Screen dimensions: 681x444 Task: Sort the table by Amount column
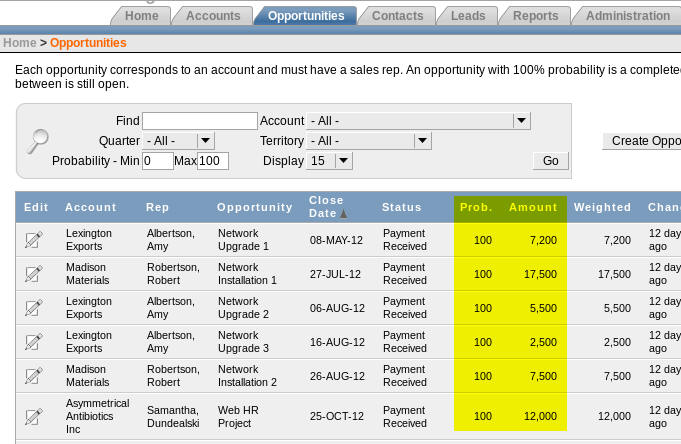[x=533, y=208]
